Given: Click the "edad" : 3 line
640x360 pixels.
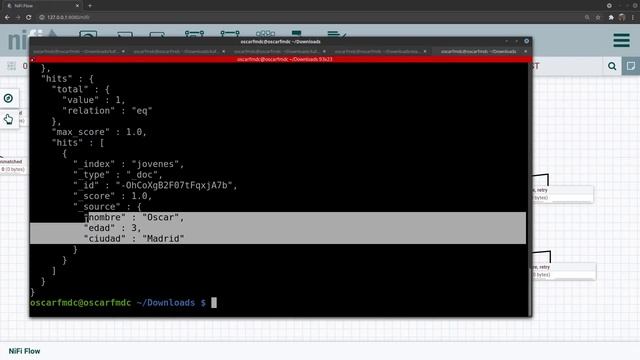Looking at the screenshot, I should [x=113, y=228].
